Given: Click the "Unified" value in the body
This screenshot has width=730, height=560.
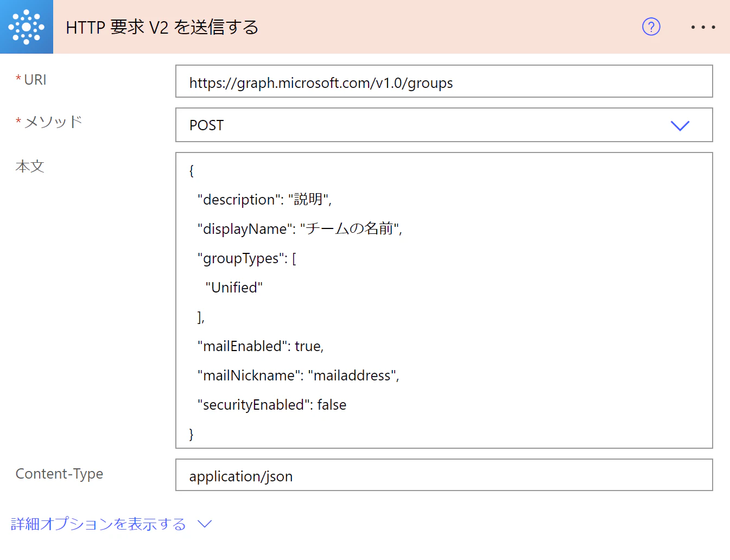Looking at the screenshot, I should click(234, 288).
